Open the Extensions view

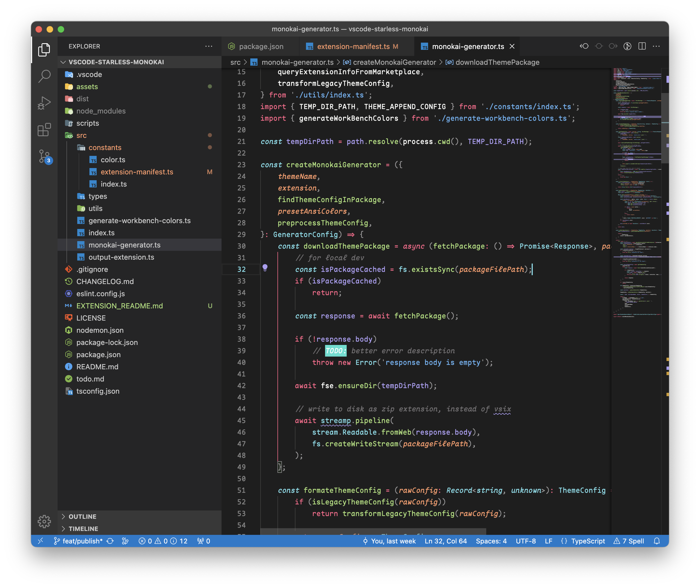[x=44, y=130]
